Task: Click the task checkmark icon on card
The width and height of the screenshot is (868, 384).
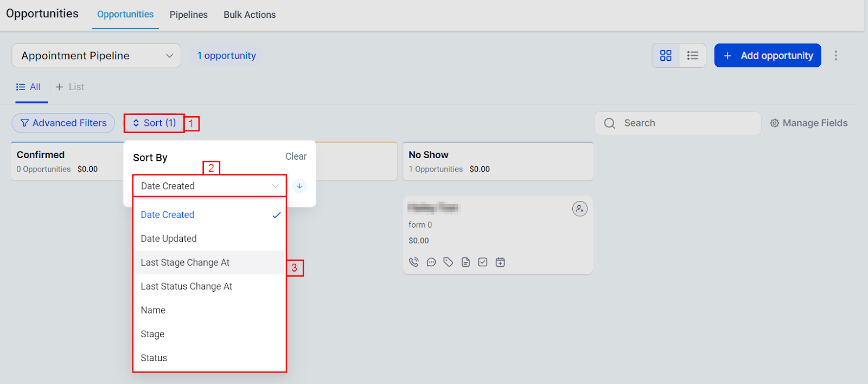Action: pos(483,262)
